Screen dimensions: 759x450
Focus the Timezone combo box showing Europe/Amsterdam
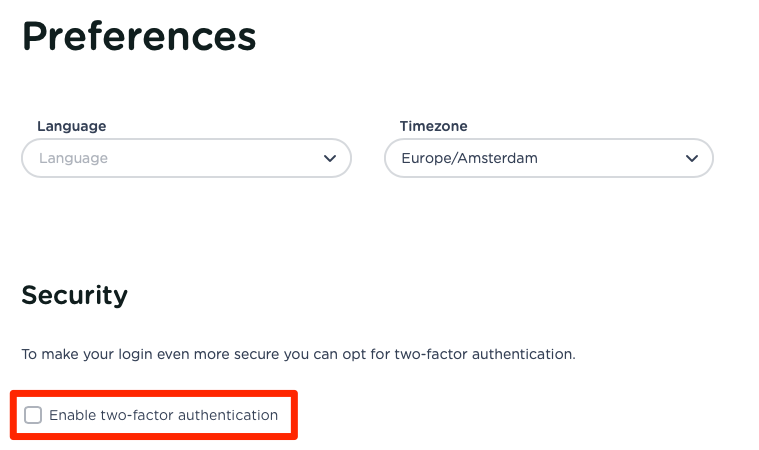[x=548, y=158]
